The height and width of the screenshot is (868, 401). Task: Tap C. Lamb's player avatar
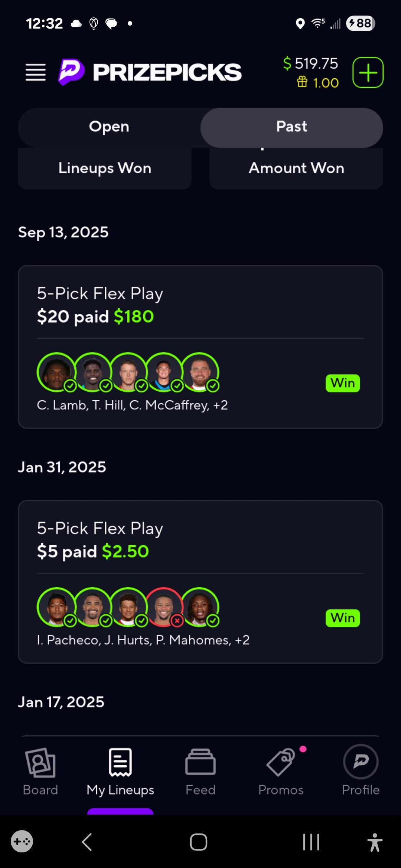[x=56, y=372]
